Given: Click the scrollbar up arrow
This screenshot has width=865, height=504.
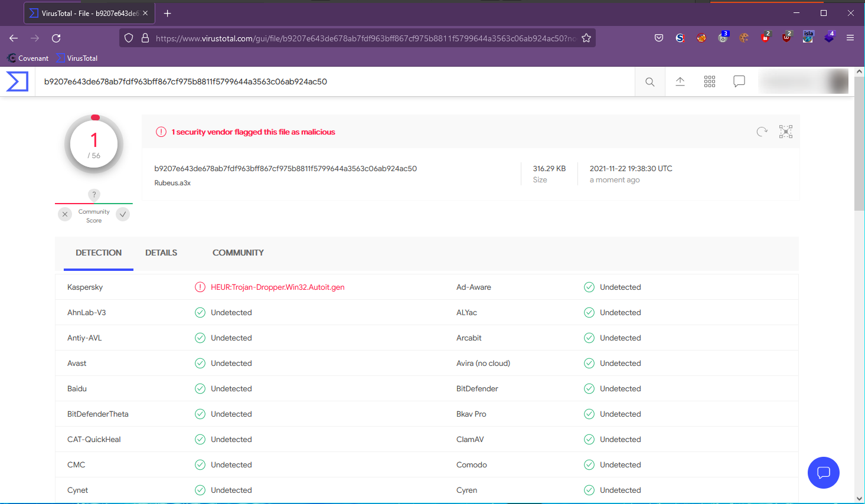Looking at the screenshot, I should 859,71.
